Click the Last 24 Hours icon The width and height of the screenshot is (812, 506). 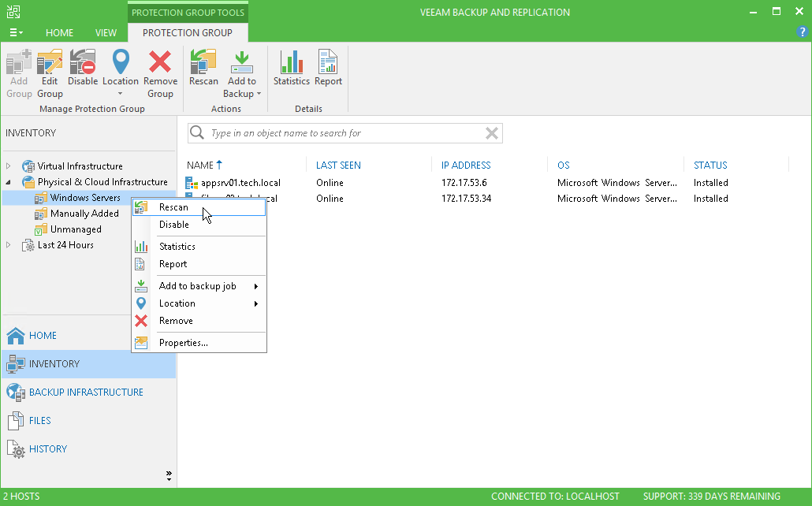click(x=28, y=245)
